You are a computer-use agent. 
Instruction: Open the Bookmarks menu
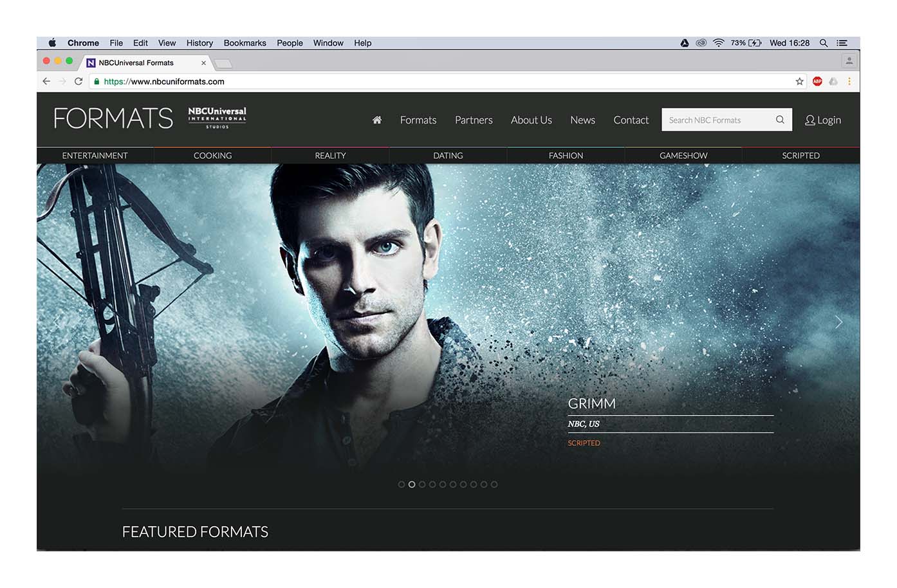(245, 43)
